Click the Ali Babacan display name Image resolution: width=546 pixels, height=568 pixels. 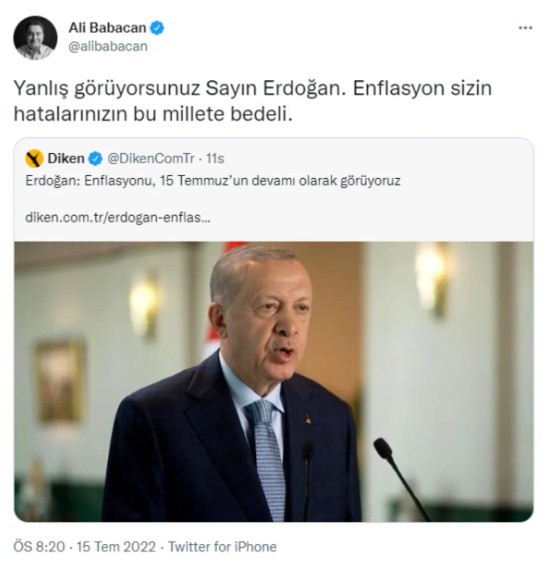107,28
